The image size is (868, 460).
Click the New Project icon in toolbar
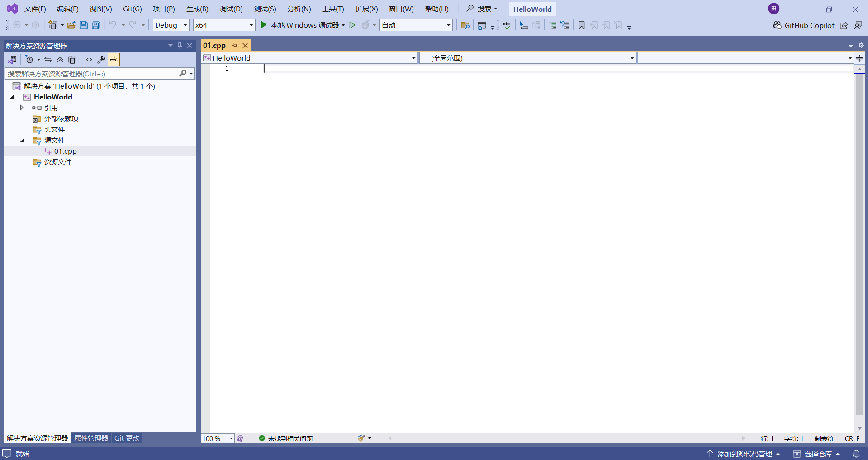53,25
